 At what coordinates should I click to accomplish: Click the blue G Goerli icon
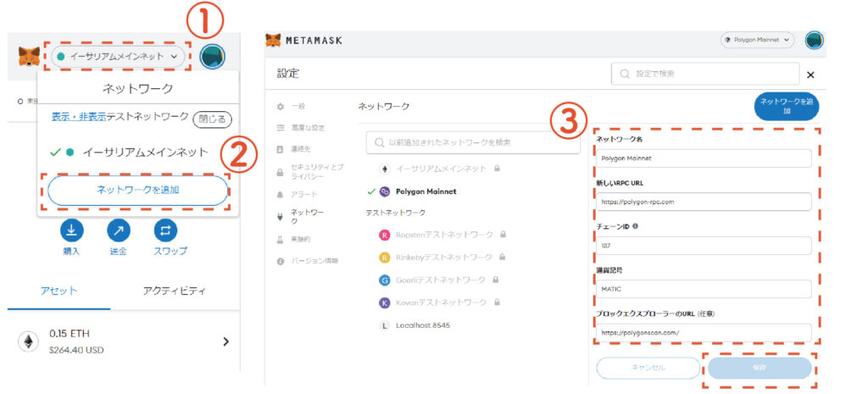point(384,280)
